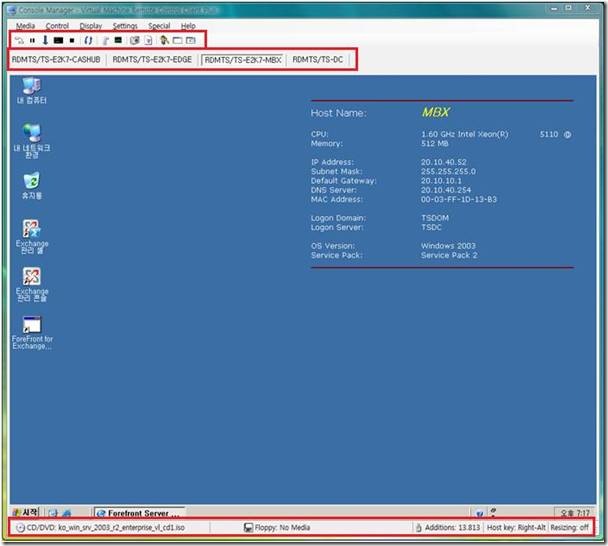This screenshot has width=608, height=546.
Task: Click the guest taskbar clock showing 7:17
Action: coord(575,513)
